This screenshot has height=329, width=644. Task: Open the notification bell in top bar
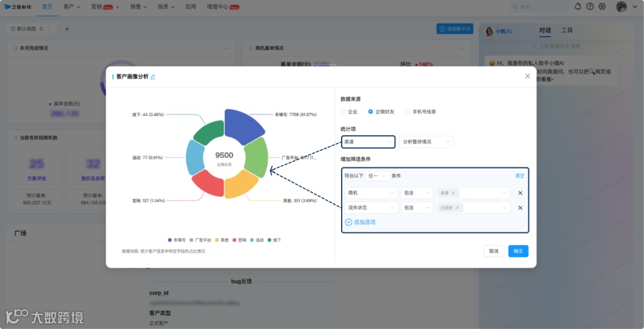[578, 7]
